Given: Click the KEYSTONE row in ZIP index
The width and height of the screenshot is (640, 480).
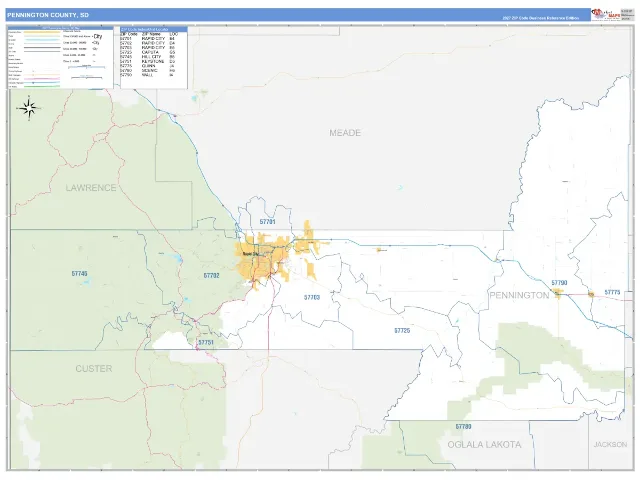Looking at the screenshot, I should click(148, 61).
